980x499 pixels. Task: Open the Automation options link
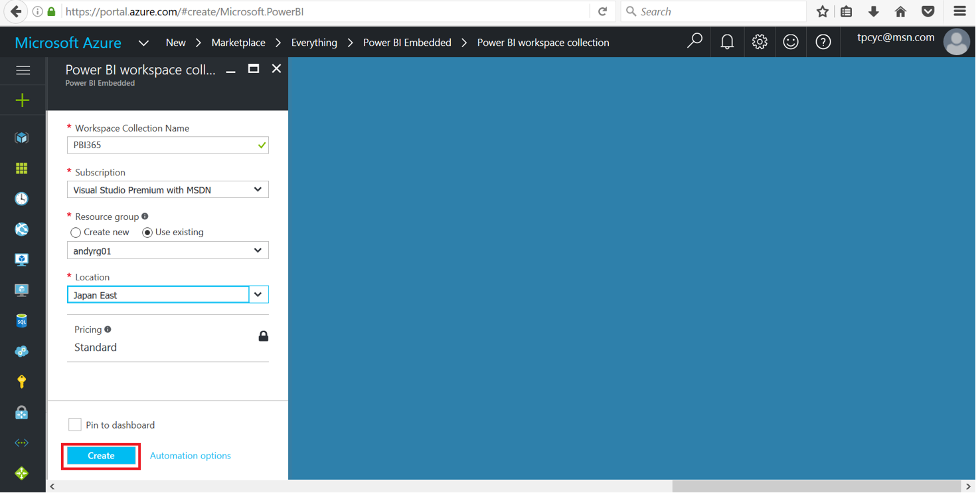coord(191,456)
